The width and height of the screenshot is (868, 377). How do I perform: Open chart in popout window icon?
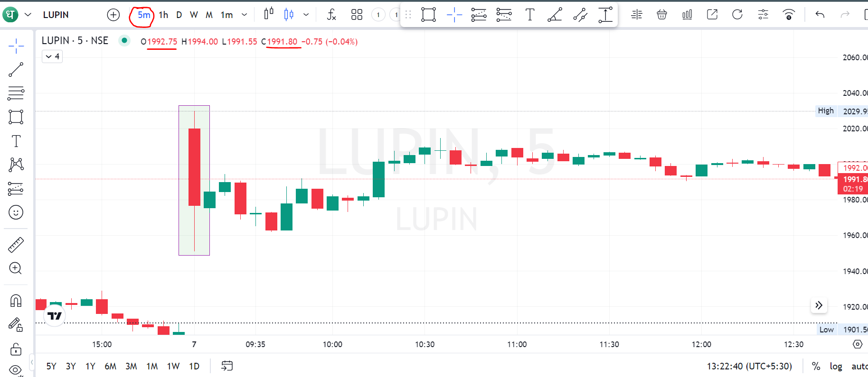712,15
